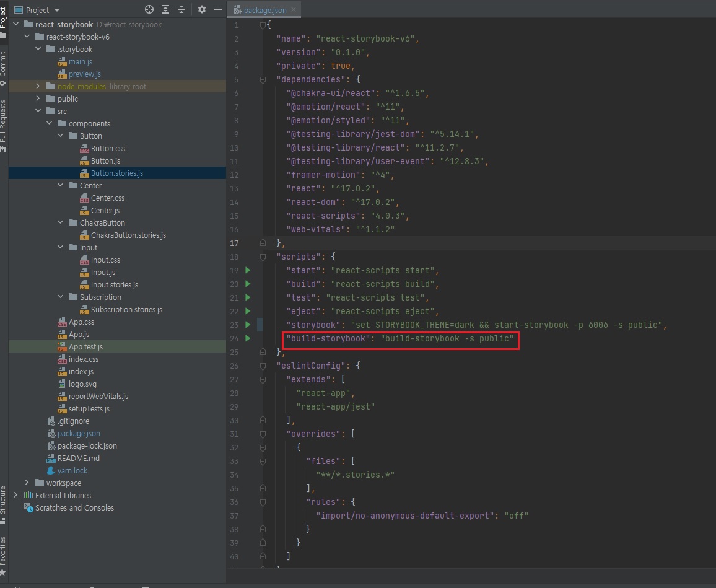Select yarn.lock file
This screenshot has height=588, width=716.
click(x=67, y=470)
